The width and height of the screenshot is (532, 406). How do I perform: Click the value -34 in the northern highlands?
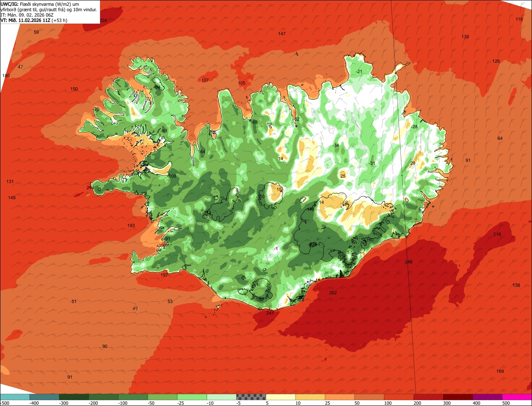click(336, 145)
